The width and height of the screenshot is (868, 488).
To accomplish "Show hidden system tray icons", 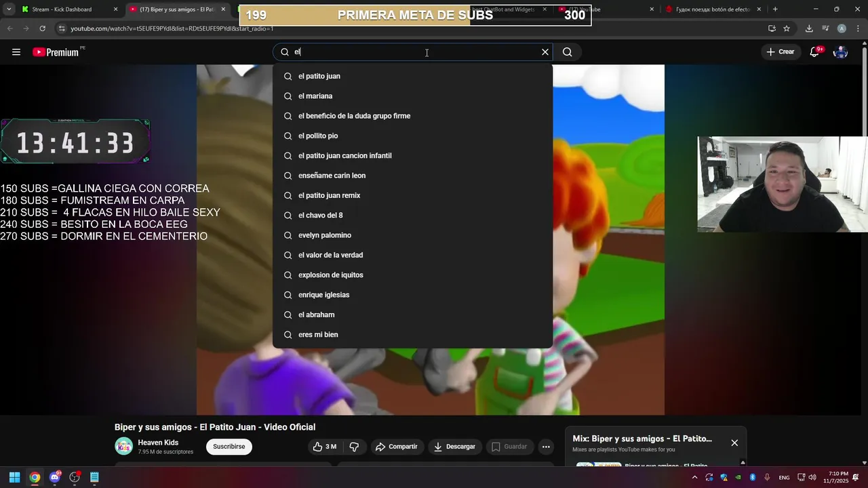I will [x=694, y=477].
